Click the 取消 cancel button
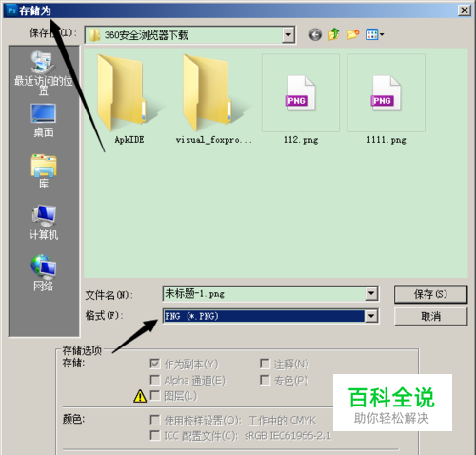The image size is (476, 455). pyautogui.click(x=430, y=316)
